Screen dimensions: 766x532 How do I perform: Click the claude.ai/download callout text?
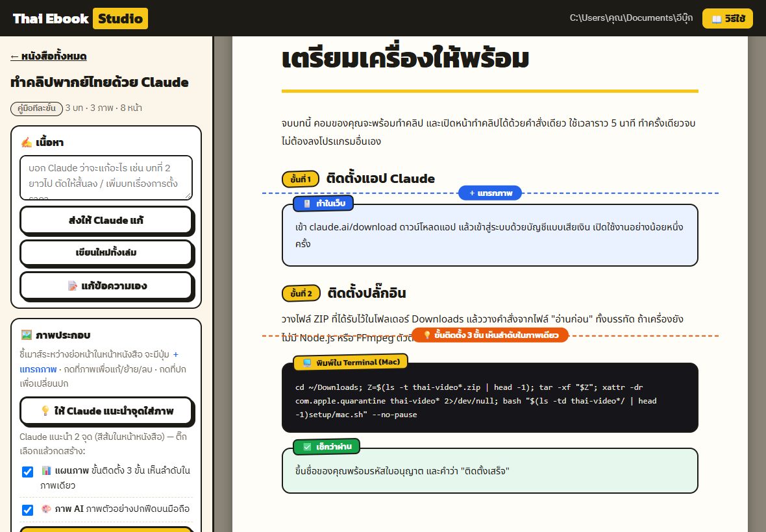click(x=489, y=236)
